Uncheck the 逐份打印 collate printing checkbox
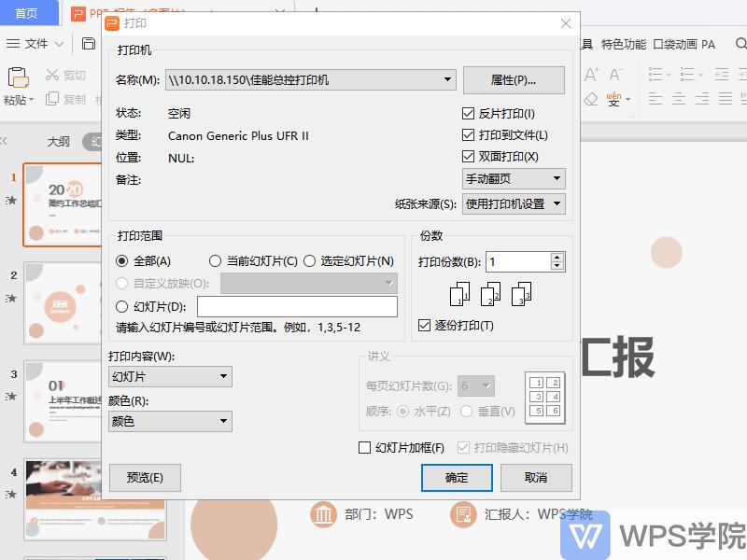The width and height of the screenshot is (747, 560). click(424, 325)
